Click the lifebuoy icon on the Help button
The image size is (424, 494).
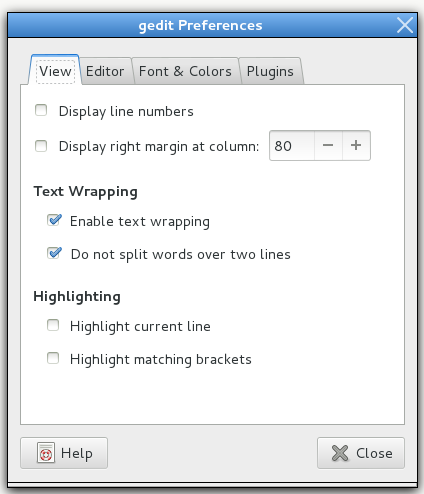point(46,453)
